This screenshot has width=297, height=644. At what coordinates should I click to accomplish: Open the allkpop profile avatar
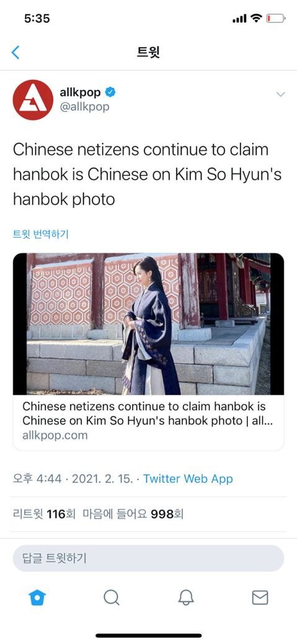click(33, 100)
